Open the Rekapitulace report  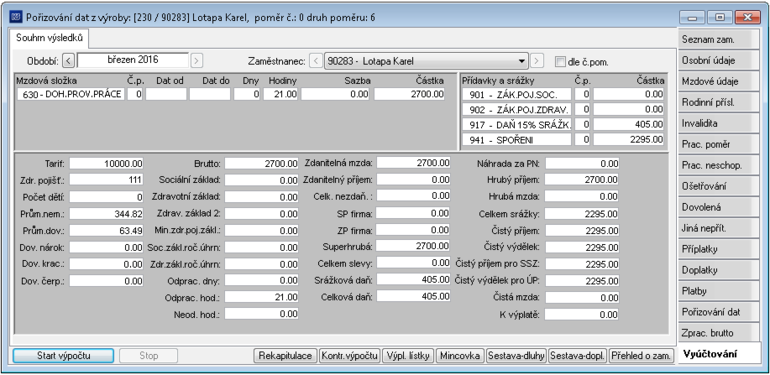click(x=285, y=356)
